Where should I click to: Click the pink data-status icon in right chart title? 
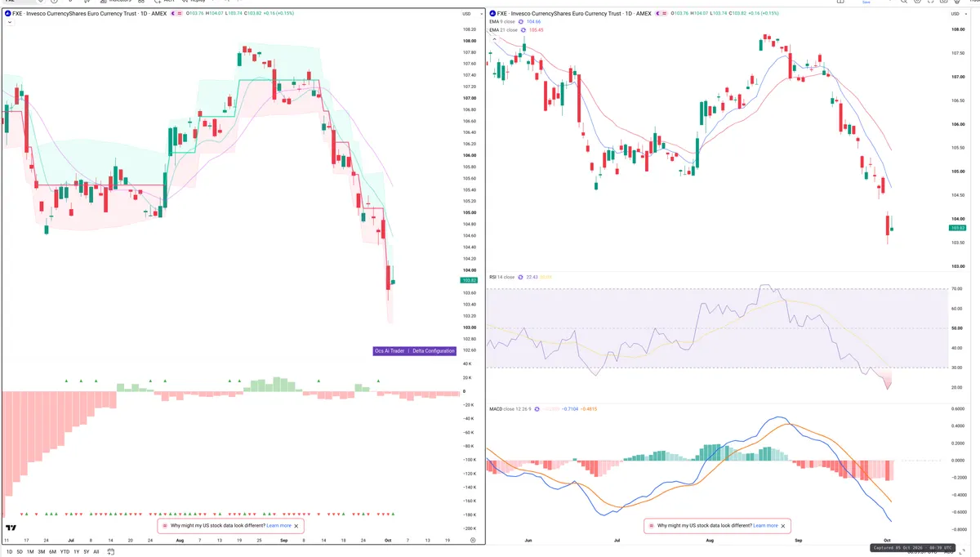666,14
